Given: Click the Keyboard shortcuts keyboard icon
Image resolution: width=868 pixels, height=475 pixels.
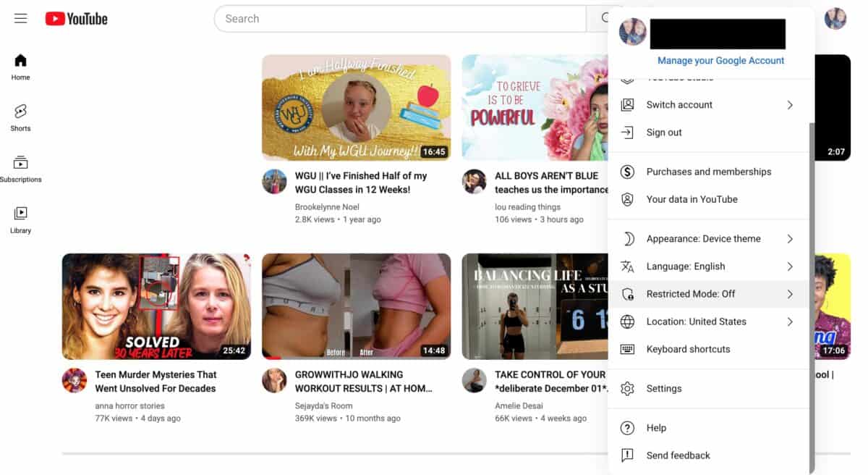Looking at the screenshot, I should tap(627, 349).
